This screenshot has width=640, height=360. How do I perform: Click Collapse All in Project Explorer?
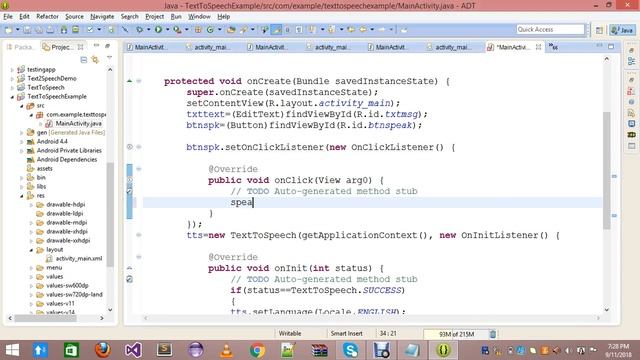pyautogui.click(x=84, y=60)
